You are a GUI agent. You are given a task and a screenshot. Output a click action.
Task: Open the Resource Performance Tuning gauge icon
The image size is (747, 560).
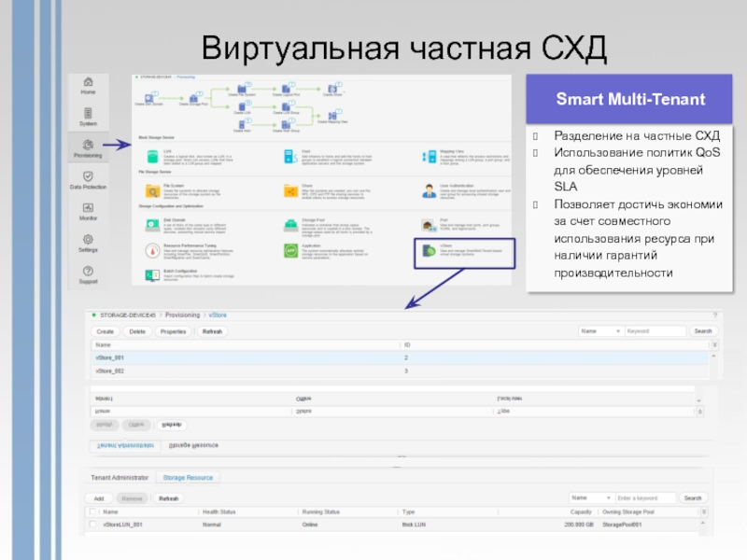coord(152,250)
